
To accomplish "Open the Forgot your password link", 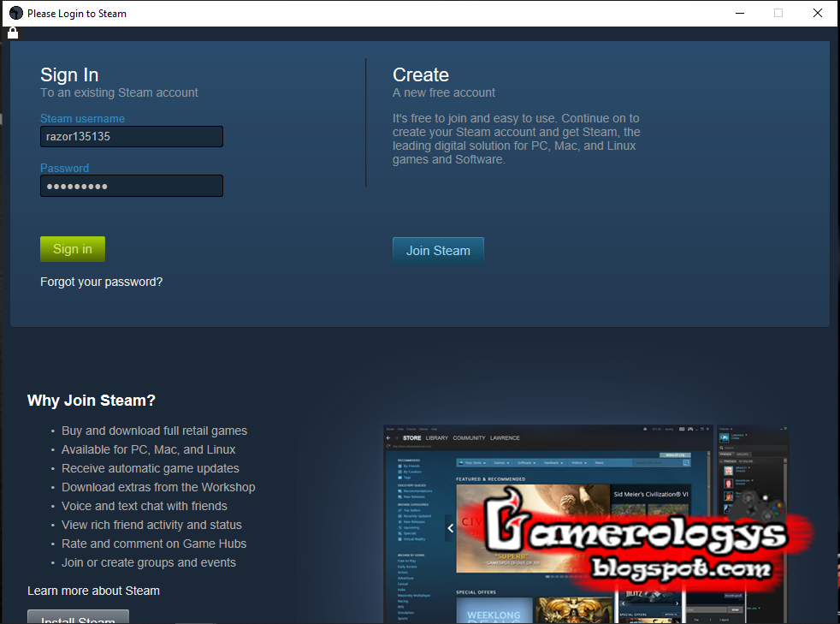I will click(x=101, y=281).
